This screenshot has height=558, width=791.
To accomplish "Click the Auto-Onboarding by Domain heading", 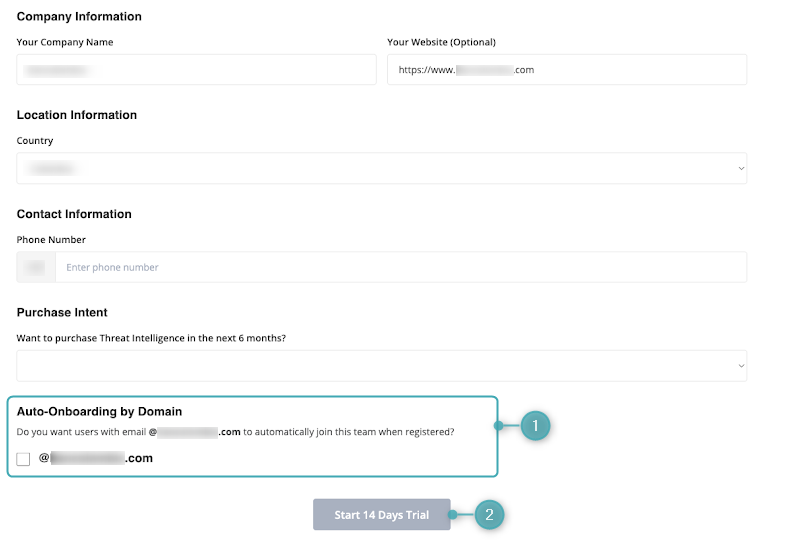I will [x=99, y=411].
